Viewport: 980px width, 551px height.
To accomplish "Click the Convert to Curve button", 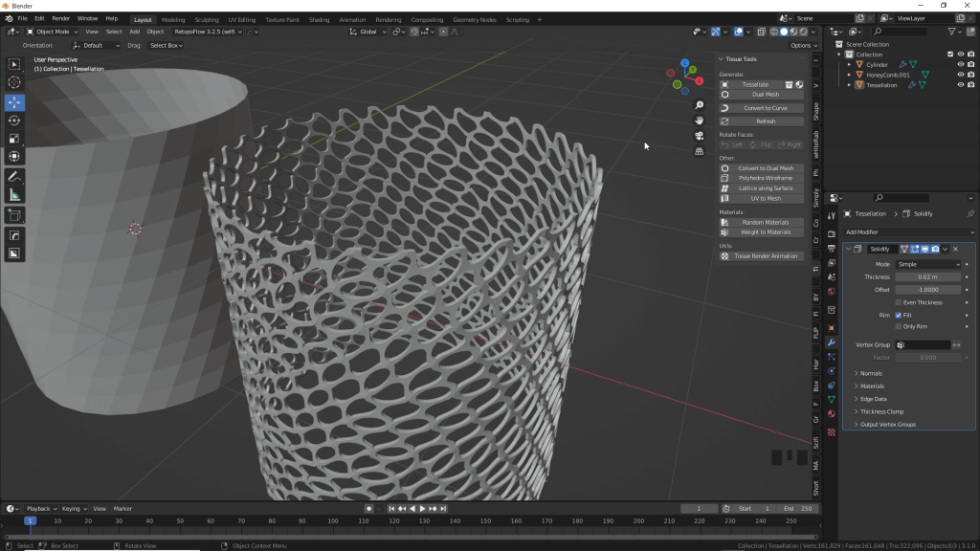I will (761, 106).
